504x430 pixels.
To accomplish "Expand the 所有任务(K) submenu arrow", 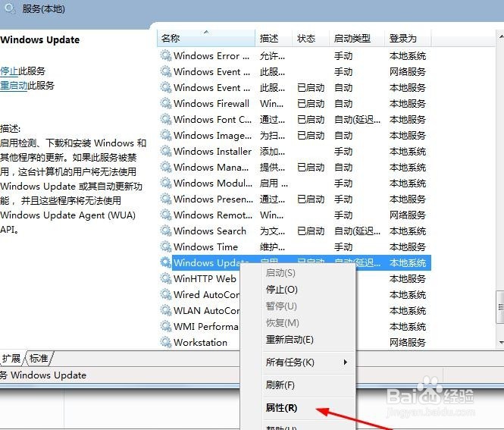I will coord(345,363).
